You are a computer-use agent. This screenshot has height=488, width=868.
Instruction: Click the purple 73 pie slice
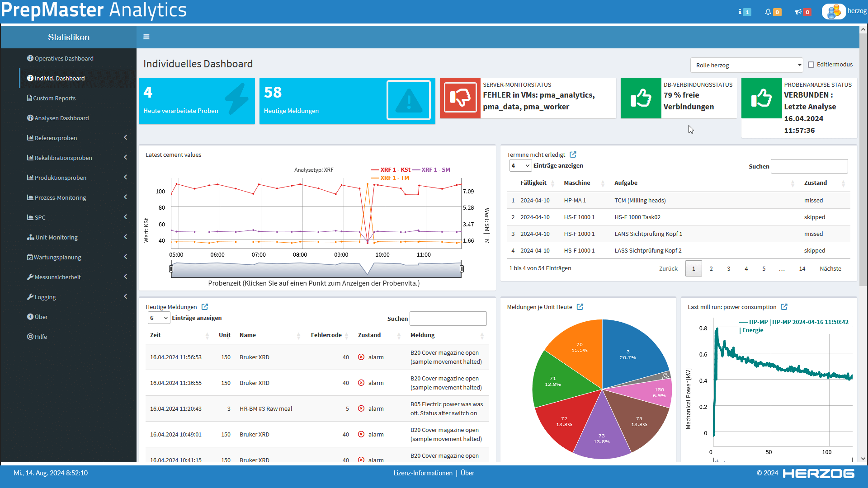[x=602, y=434]
